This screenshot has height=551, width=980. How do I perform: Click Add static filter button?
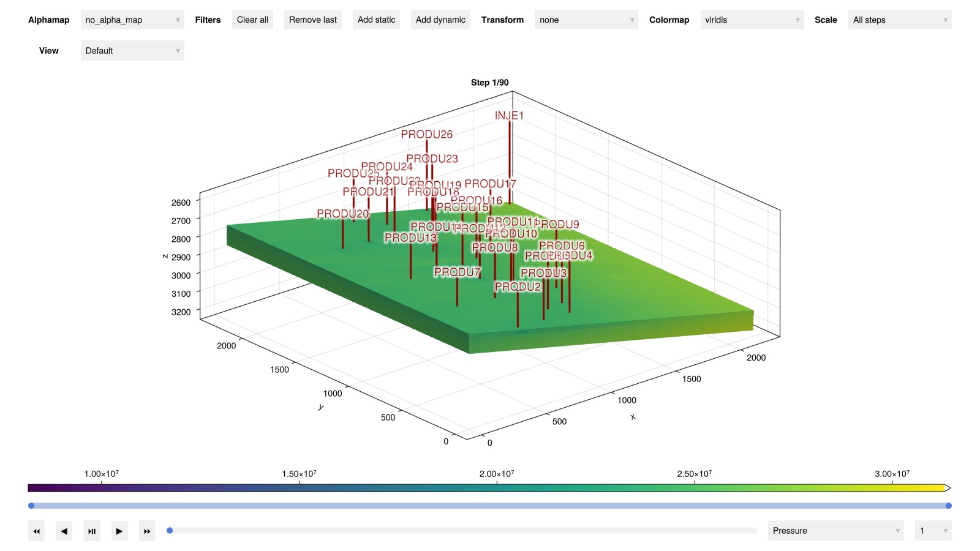pyautogui.click(x=376, y=20)
